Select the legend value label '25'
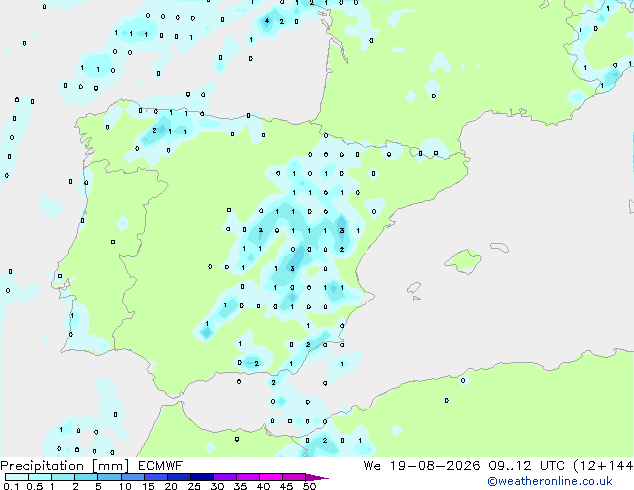The image size is (634, 490). [x=194, y=486]
